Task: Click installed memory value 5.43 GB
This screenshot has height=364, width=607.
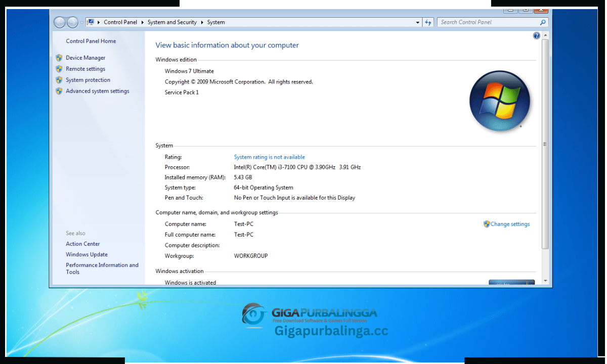Action: coord(243,177)
